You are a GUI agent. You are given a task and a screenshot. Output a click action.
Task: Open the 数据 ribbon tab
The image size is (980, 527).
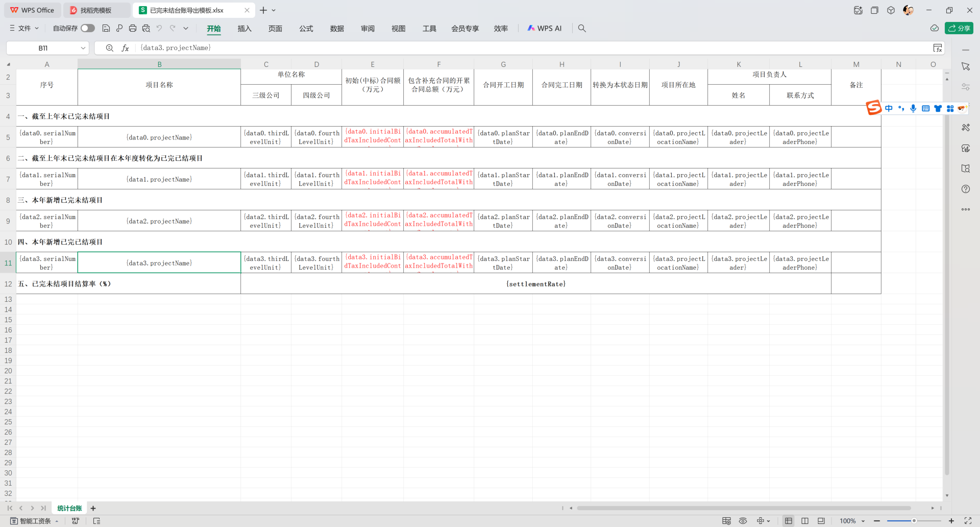(337, 29)
